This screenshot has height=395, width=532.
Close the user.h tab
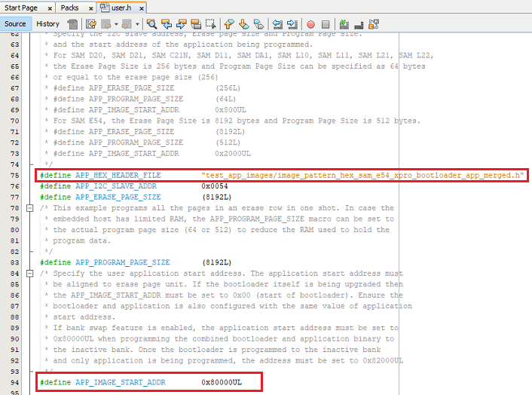142,8
